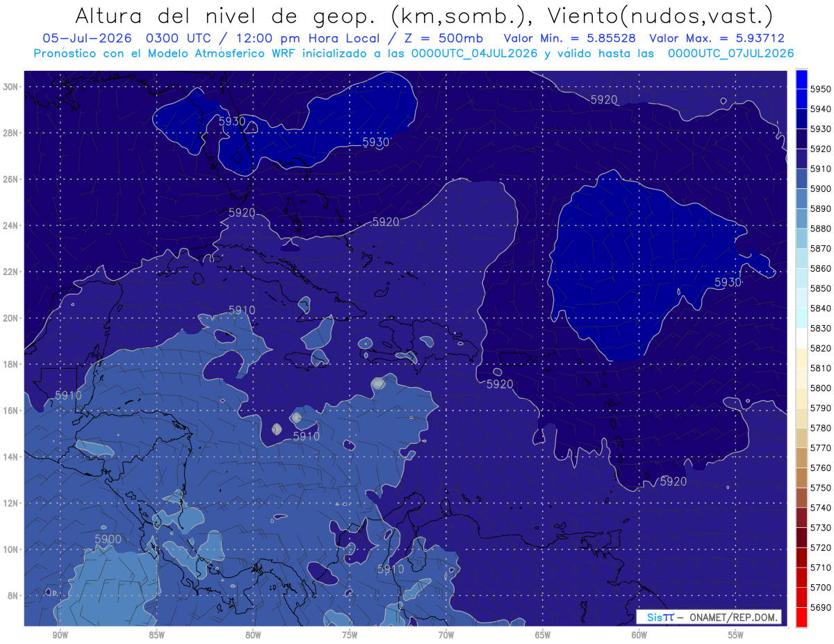The height and width of the screenshot is (644, 834).
Task: Click the 5900 contour label on the map
Action: click(108, 539)
